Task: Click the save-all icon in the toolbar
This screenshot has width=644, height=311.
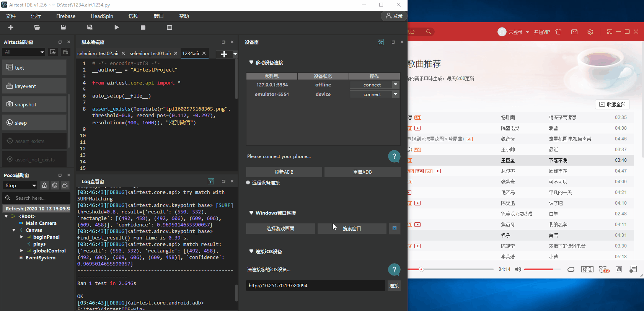Action: point(90,28)
